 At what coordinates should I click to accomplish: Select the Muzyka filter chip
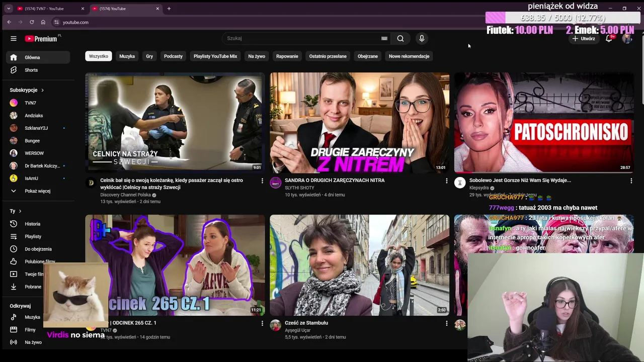pyautogui.click(x=127, y=56)
